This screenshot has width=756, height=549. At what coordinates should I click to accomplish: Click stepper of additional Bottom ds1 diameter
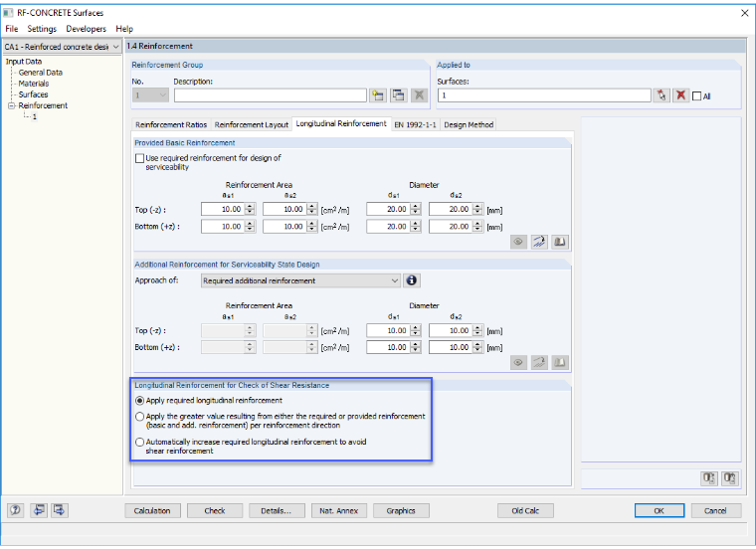[416, 347]
